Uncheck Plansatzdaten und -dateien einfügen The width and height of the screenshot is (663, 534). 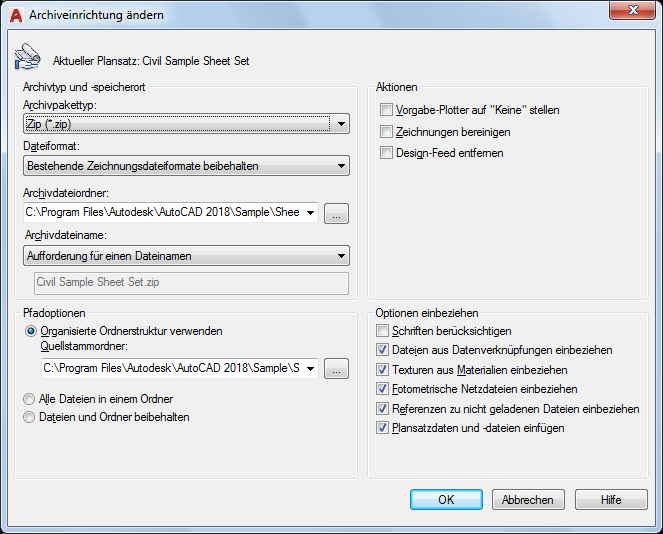[x=382, y=428]
